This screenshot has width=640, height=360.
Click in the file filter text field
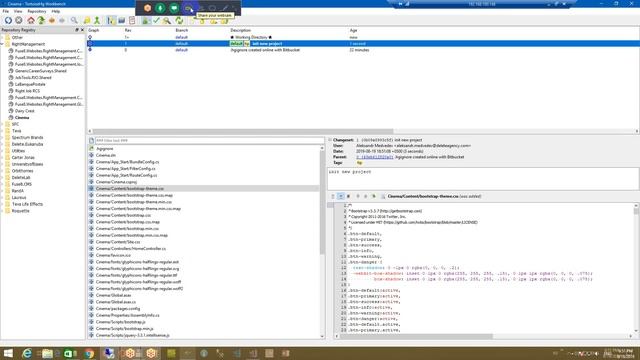point(209,140)
